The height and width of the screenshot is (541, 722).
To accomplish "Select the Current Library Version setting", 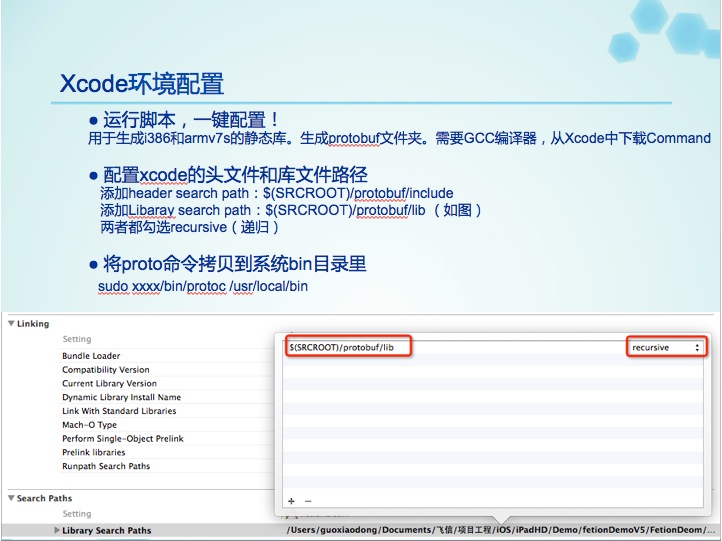I will click(110, 384).
